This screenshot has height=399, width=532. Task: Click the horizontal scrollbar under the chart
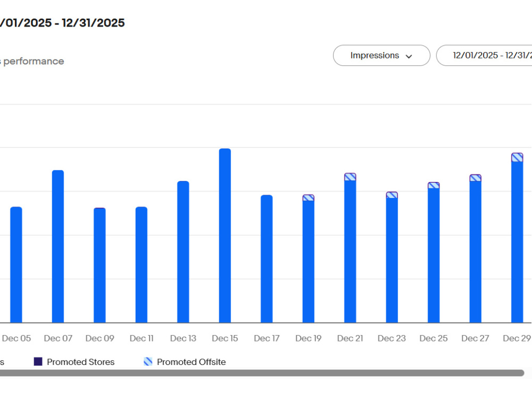(262, 373)
